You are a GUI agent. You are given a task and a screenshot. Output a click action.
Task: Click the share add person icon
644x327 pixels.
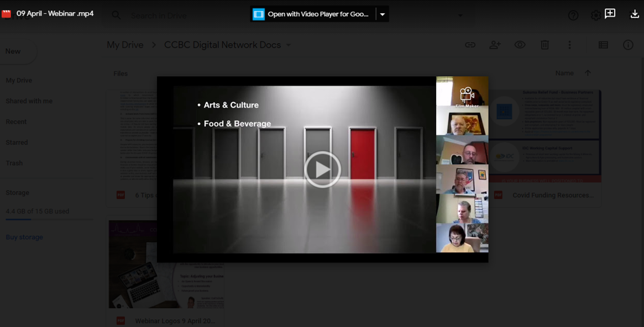tap(495, 45)
